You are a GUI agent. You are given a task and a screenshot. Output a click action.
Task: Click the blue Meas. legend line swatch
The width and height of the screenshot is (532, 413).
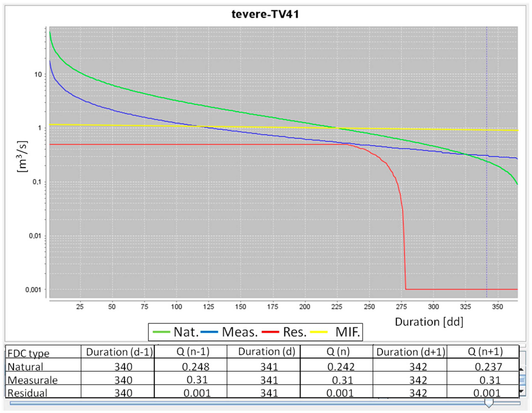click(209, 332)
